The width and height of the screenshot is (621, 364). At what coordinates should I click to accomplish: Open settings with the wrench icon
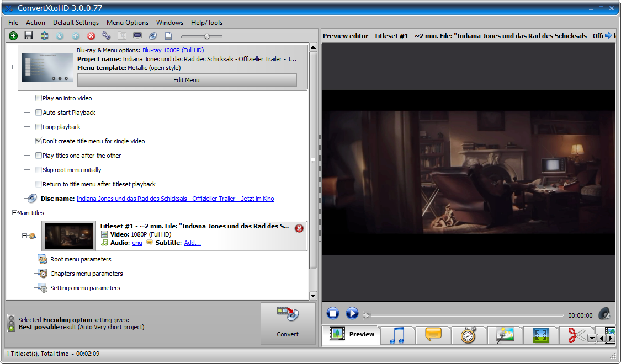pyautogui.click(x=106, y=36)
